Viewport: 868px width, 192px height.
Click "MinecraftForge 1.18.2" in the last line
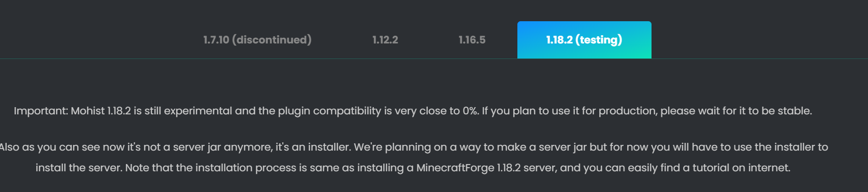pyautogui.click(x=469, y=168)
